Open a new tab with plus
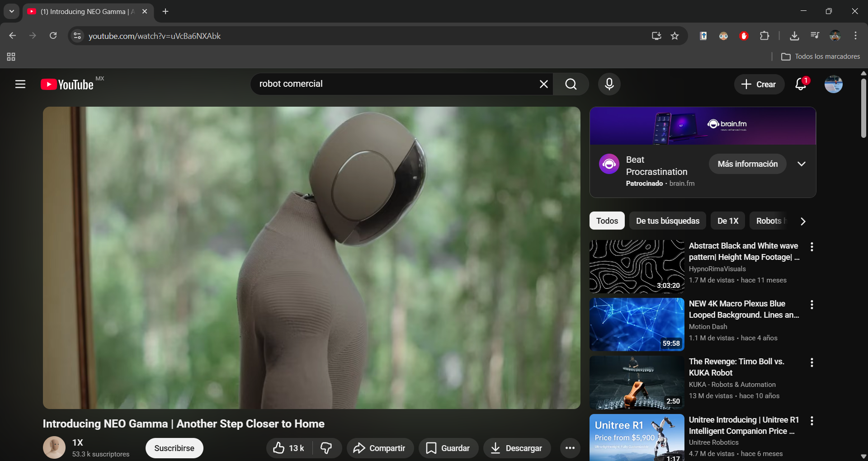 165,11
